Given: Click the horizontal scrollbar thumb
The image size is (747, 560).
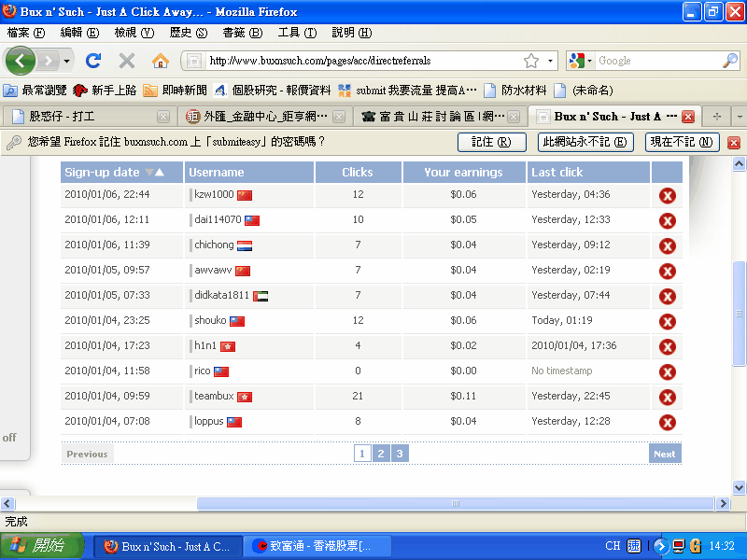Looking at the screenshot, I should (455, 504).
